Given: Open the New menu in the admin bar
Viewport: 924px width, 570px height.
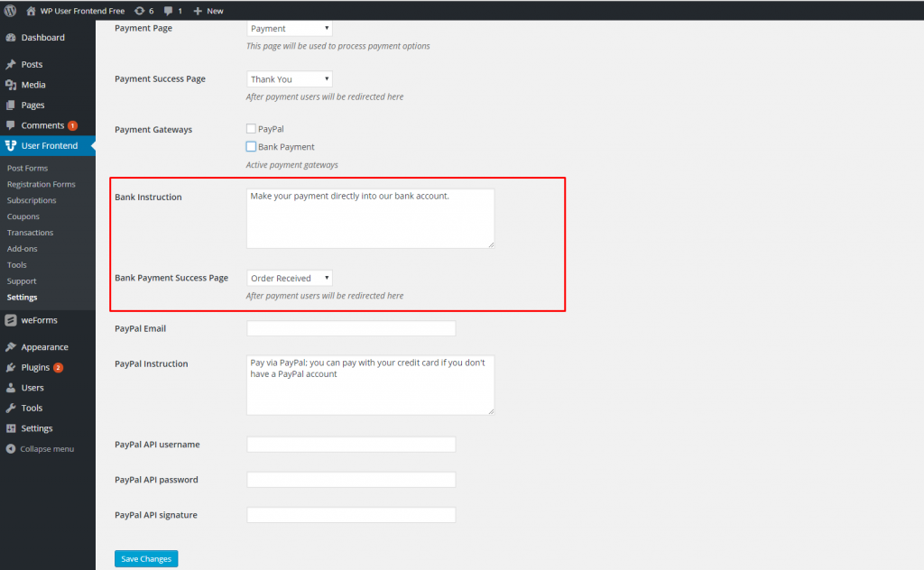Looking at the screenshot, I should coord(208,10).
